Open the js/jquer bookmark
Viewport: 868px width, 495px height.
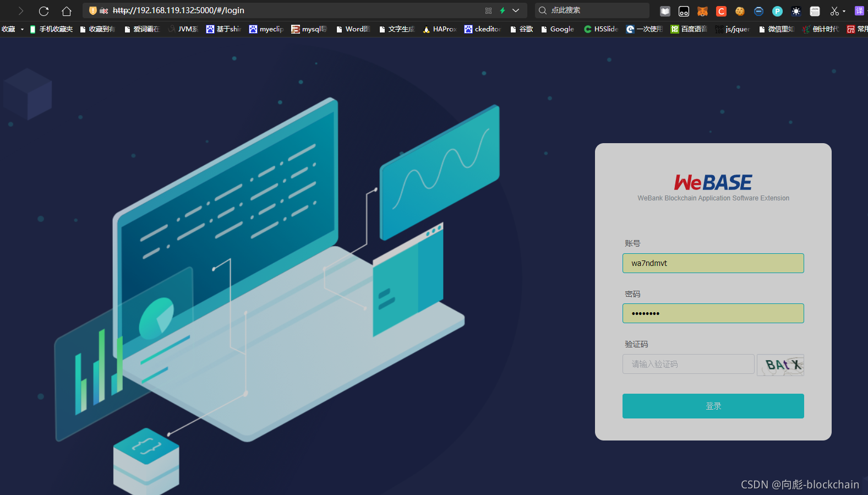tap(733, 29)
